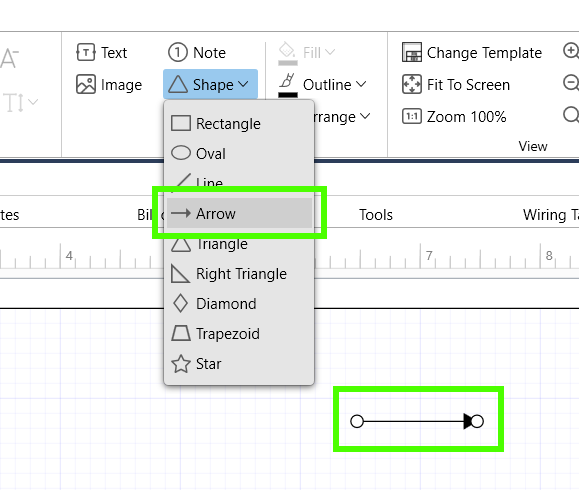This screenshot has width=579, height=490.
Task: Click the arrow's right endpoint handle
Action: point(477,421)
